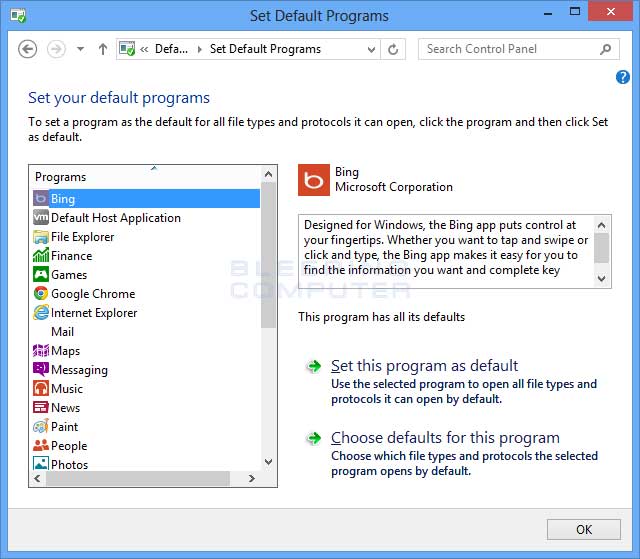Click programs list scroll up arrow
Screen dimensions: 640x559
click(268, 174)
